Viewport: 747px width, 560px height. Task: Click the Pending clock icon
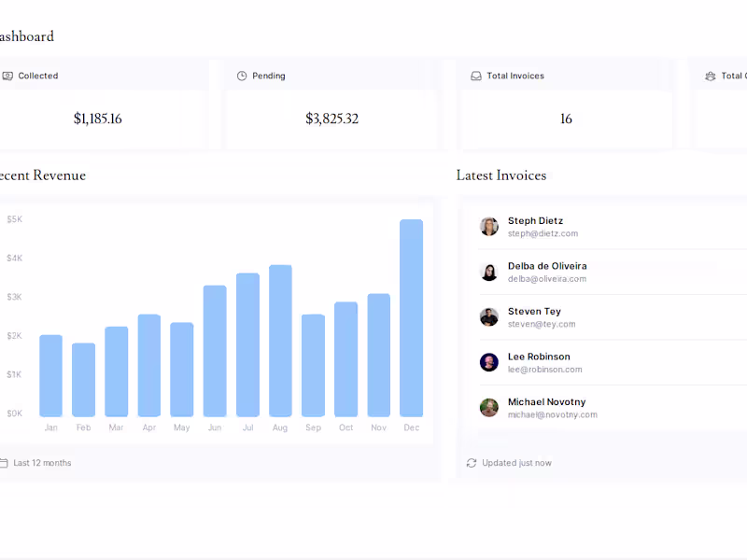point(242,76)
